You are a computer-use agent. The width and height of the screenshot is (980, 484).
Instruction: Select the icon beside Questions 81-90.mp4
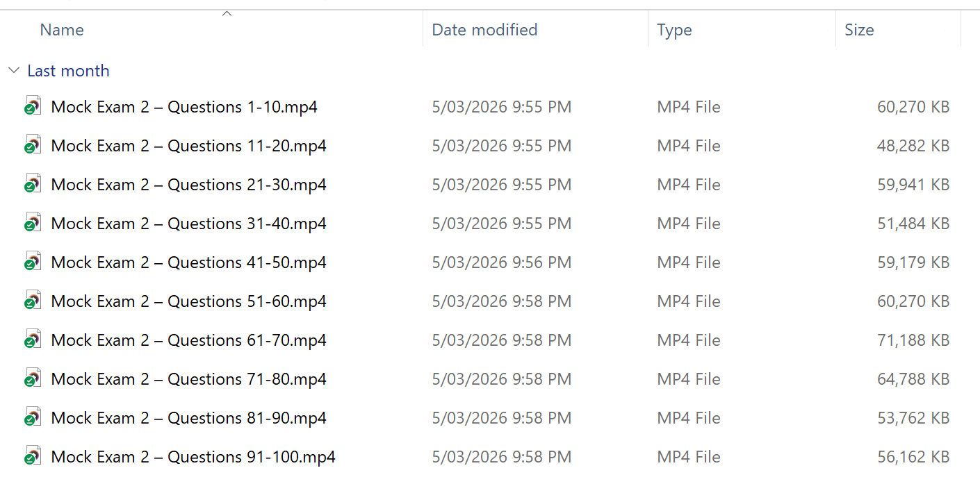click(32, 418)
